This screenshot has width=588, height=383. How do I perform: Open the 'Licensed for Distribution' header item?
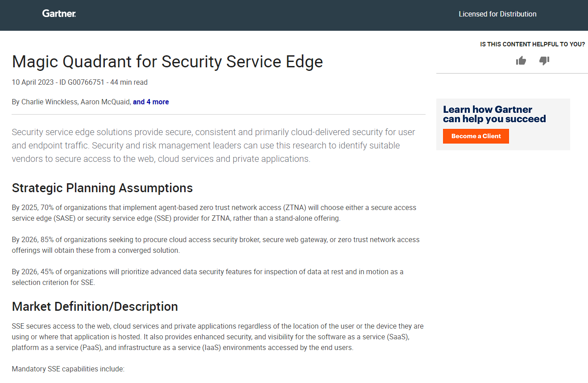click(497, 14)
